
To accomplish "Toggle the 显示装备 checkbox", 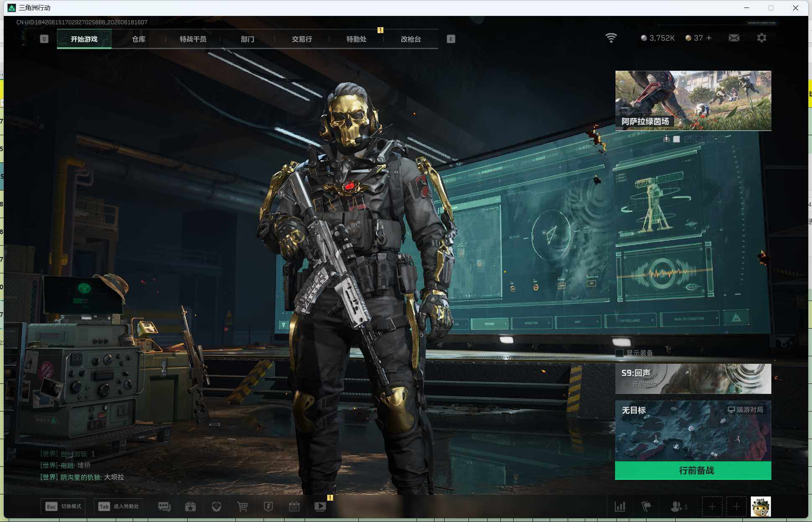I will pos(619,353).
